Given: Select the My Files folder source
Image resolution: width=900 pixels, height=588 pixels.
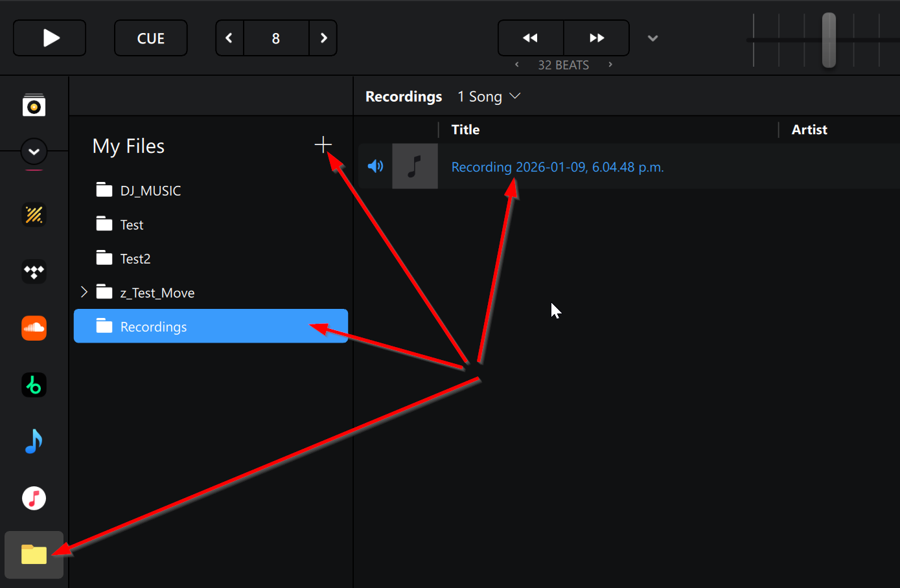Looking at the screenshot, I should pos(34,555).
